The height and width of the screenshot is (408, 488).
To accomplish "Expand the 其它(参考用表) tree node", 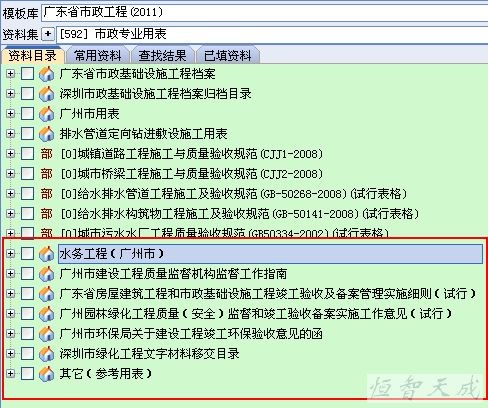I will (11, 374).
